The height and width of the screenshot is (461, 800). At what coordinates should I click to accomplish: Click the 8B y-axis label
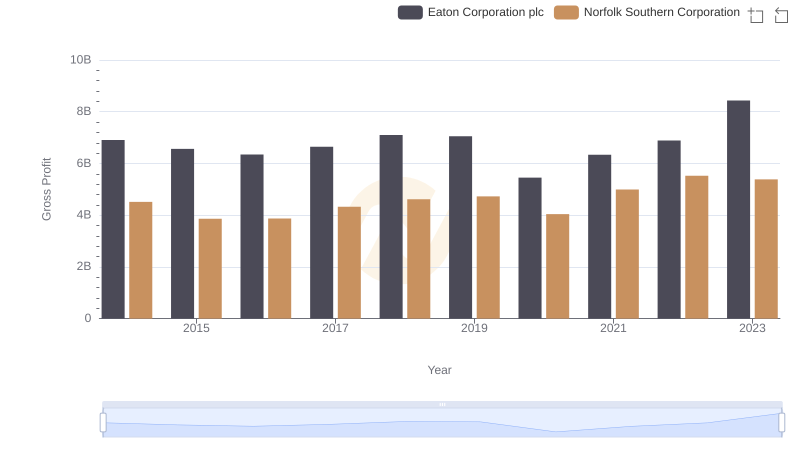point(84,111)
